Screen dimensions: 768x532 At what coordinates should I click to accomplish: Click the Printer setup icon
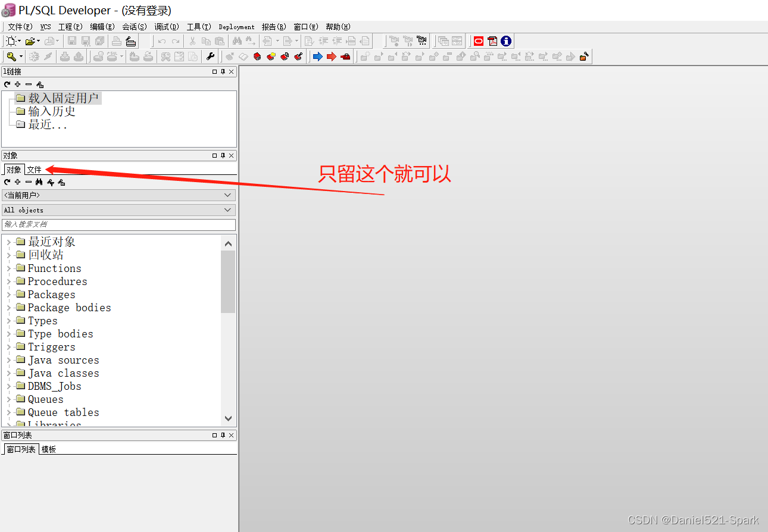click(131, 41)
